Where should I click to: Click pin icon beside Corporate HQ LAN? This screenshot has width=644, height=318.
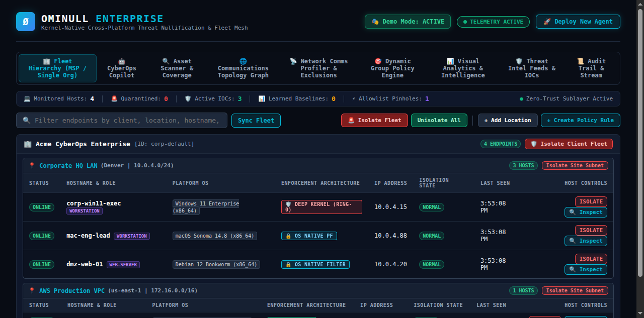(32, 166)
